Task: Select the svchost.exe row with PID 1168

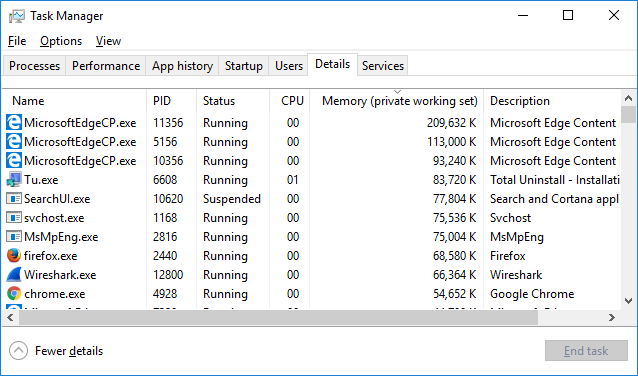Action: click(312, 218)
